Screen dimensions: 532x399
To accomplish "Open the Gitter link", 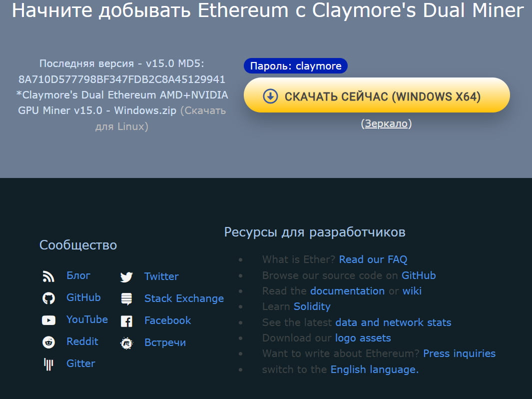I will [x=81, y=363].
